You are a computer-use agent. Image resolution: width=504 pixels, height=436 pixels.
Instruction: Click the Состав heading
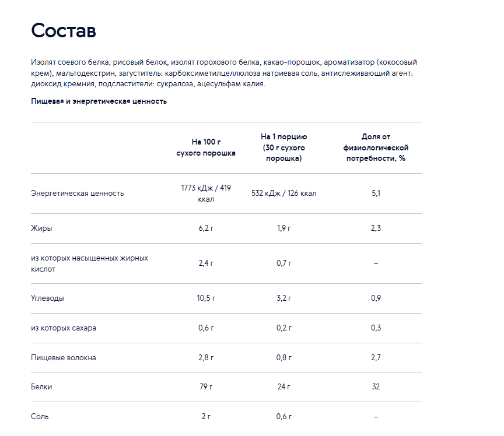(x=64, y=30)
